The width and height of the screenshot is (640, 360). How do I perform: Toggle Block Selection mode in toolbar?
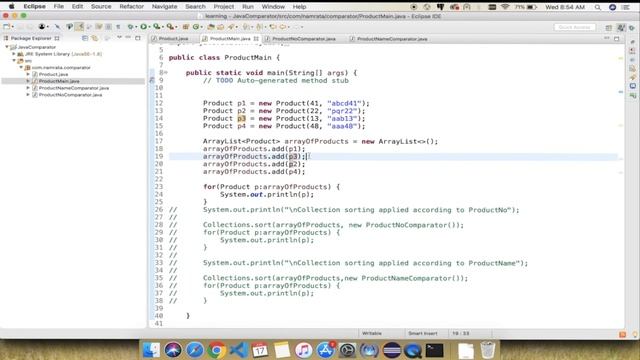coord(109,27)
